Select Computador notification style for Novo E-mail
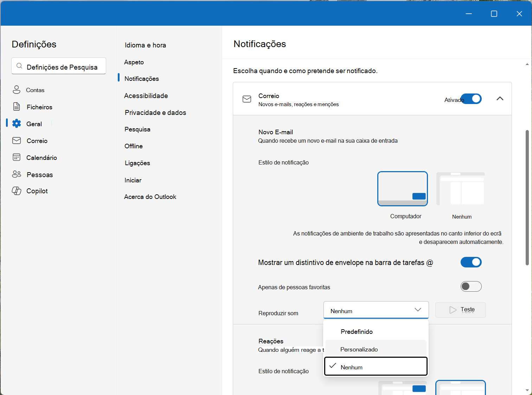This screenshot has width=532, height=395. (x=403, y=189)
